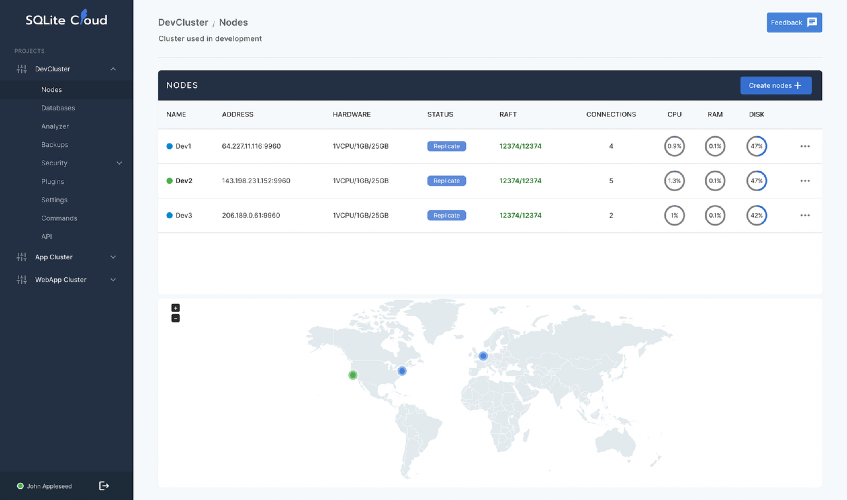
Task: Click the Create nodes button
Action: [x=776, y=85]
